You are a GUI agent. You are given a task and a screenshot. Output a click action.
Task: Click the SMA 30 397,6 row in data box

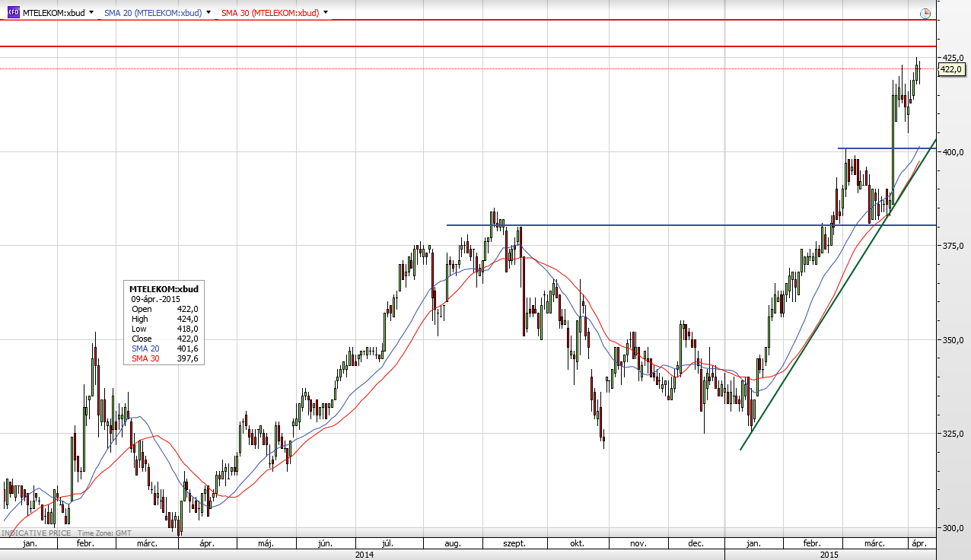165,358
